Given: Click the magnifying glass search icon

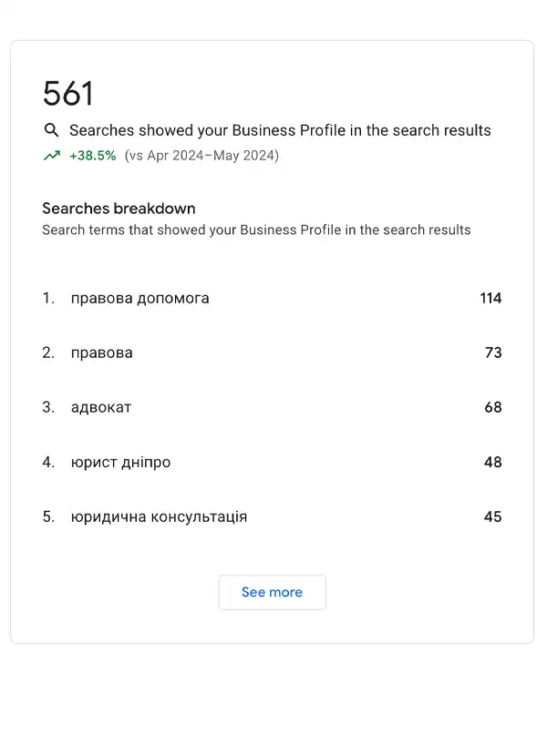Looking at the screenshot, I should tap(51, 130).
